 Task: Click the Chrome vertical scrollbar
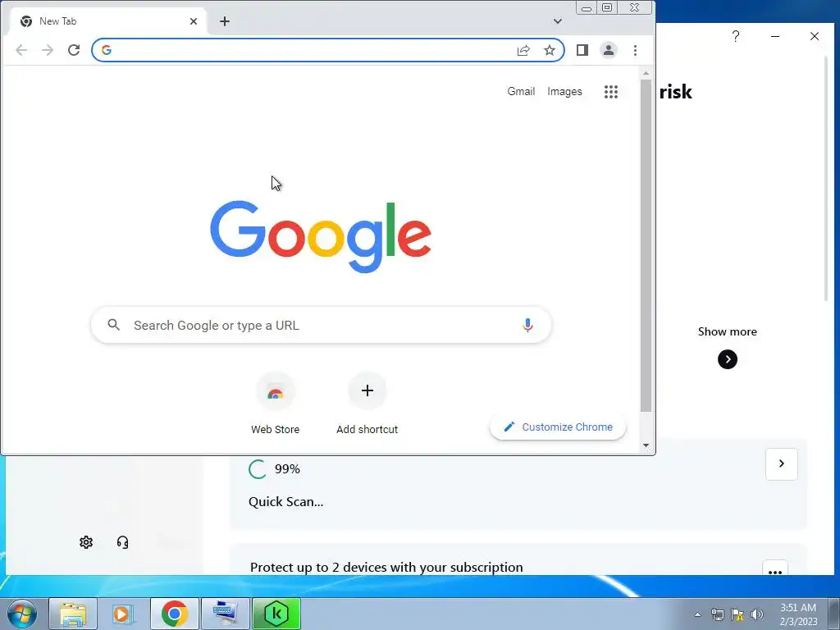646,245
